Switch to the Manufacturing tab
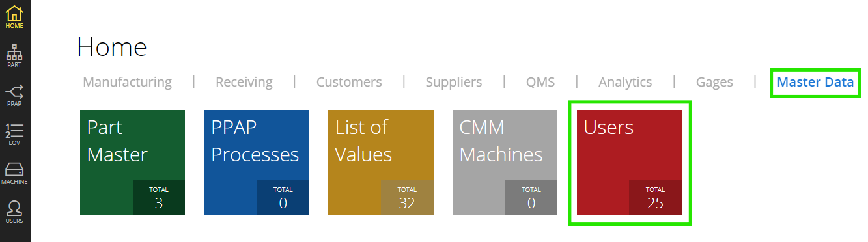Image resolution: width=868 pixels, height=242 pixels. point(128,82)
